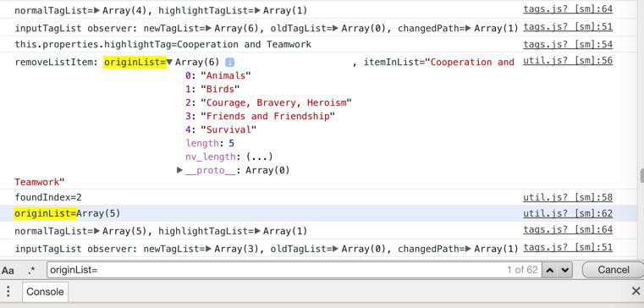Select item "Friends and Friendship"
The width and height of the screenshot is (644, 308).
click(261, 116)
